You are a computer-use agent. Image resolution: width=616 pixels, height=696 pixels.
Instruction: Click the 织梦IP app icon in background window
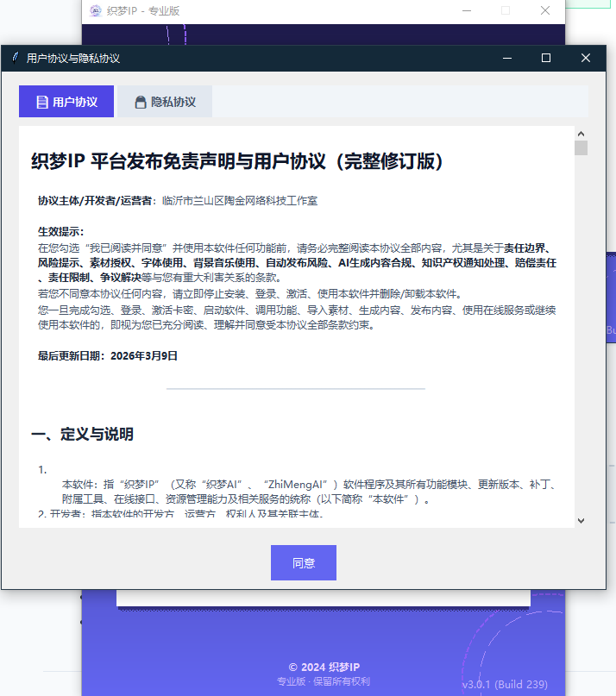[x=95, y=10]
